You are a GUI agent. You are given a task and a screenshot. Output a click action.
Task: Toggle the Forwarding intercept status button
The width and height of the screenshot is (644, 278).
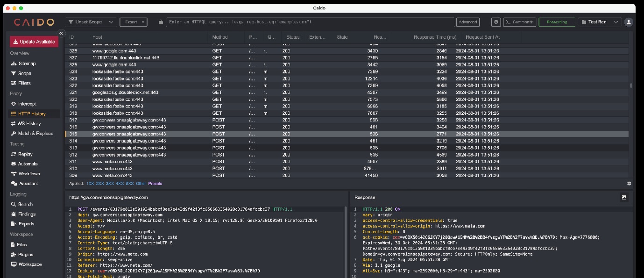click(x=557, y=22)
